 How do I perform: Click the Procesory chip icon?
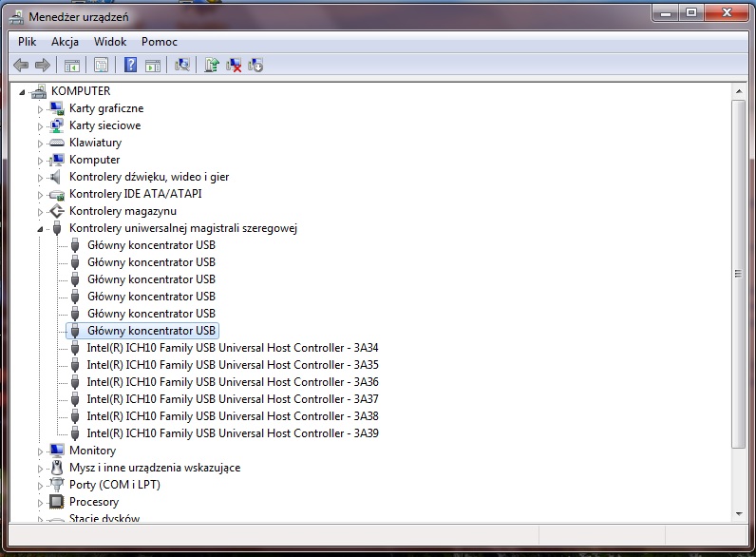pos(56,502)
